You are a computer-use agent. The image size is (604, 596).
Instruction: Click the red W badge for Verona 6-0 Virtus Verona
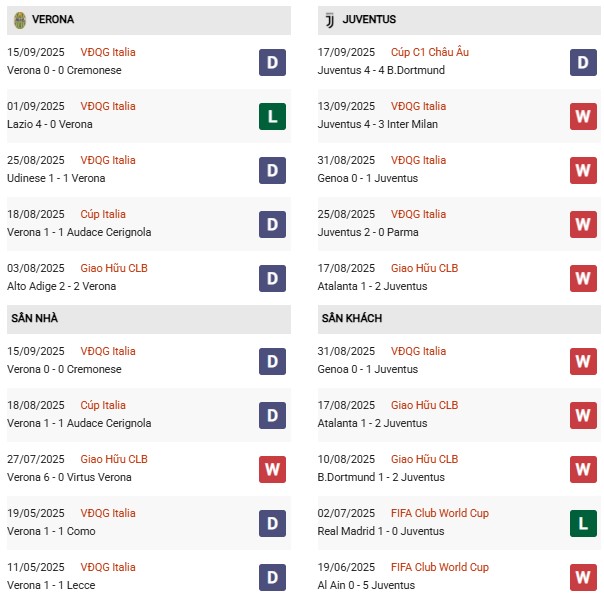click(272, 469)
